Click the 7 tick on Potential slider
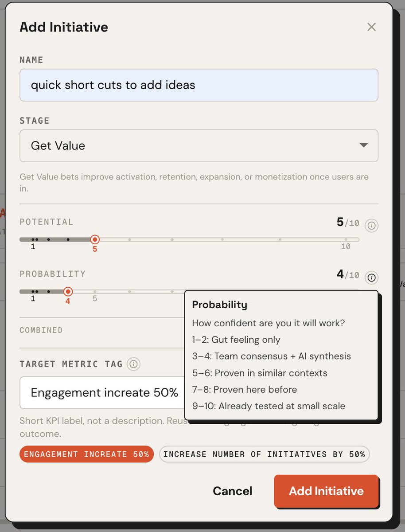 [172, 239]
